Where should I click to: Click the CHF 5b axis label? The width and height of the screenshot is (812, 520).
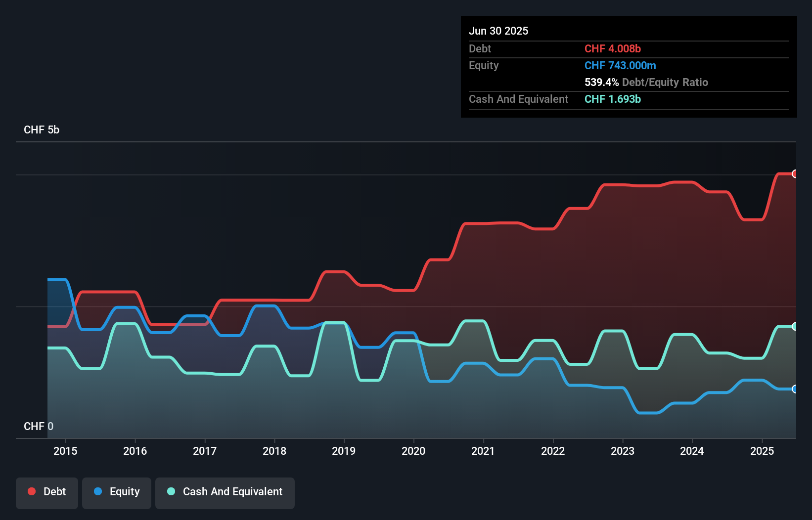pos(42,130)
